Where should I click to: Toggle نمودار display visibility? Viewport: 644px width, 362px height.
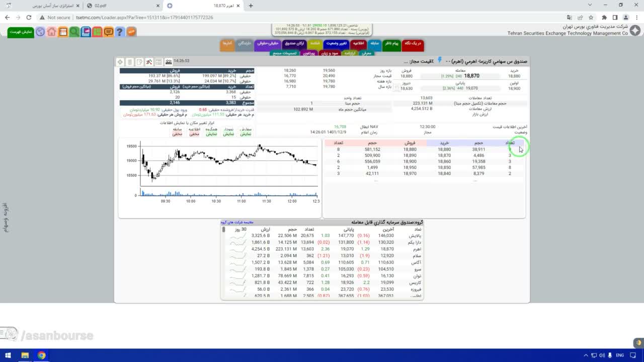(228, 134)
